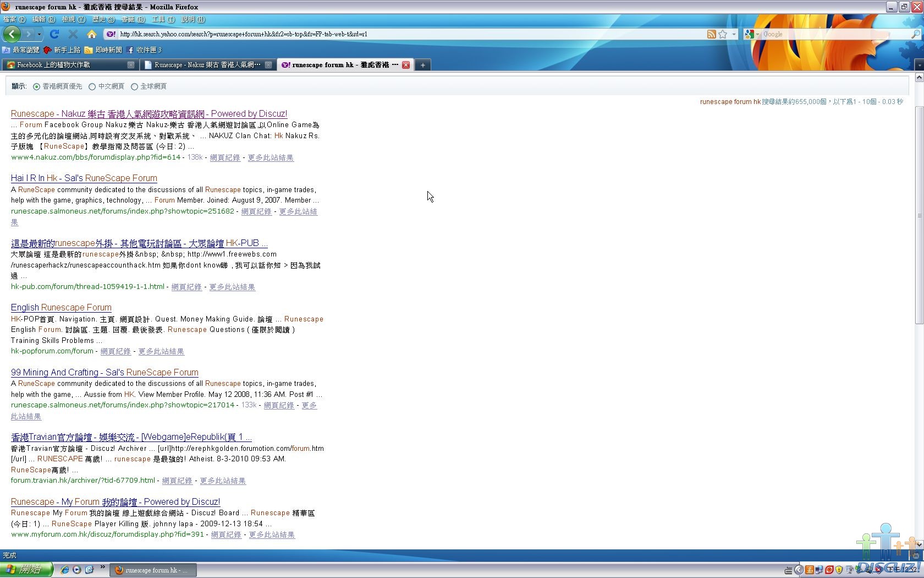The width and height of the screenshot is (924, 578).
Task: Open the 歷史 (History) menu
Action: [x=103, y=19]
